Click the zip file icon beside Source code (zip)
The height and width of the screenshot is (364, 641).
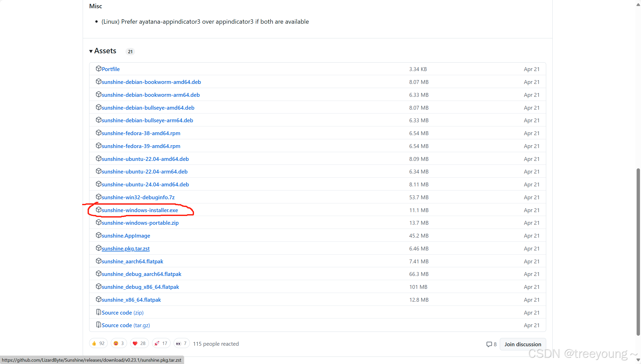click(98, 312)
